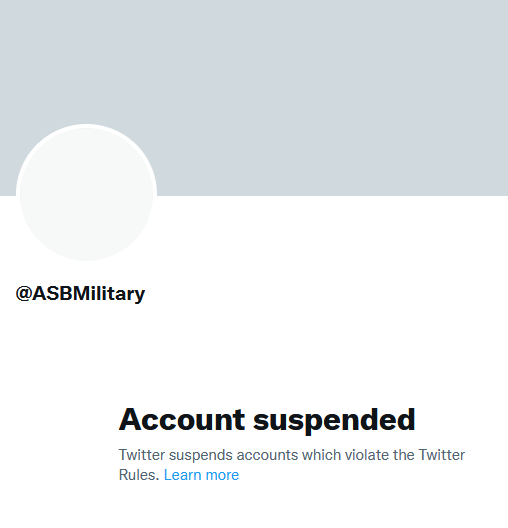The height and width of the screenshot is (528, 508).
Task: Click the word "Learn" in the blue link
Action: (182, 475)
